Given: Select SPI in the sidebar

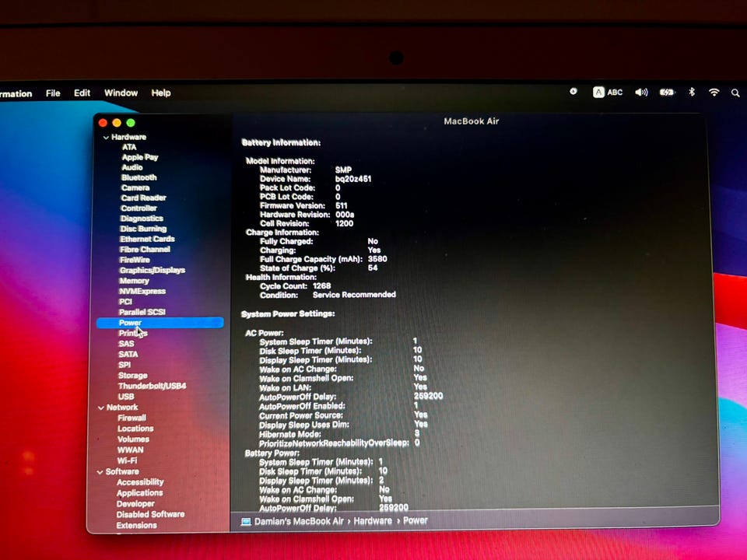Looking at the screenshot, I should (124, 365).
